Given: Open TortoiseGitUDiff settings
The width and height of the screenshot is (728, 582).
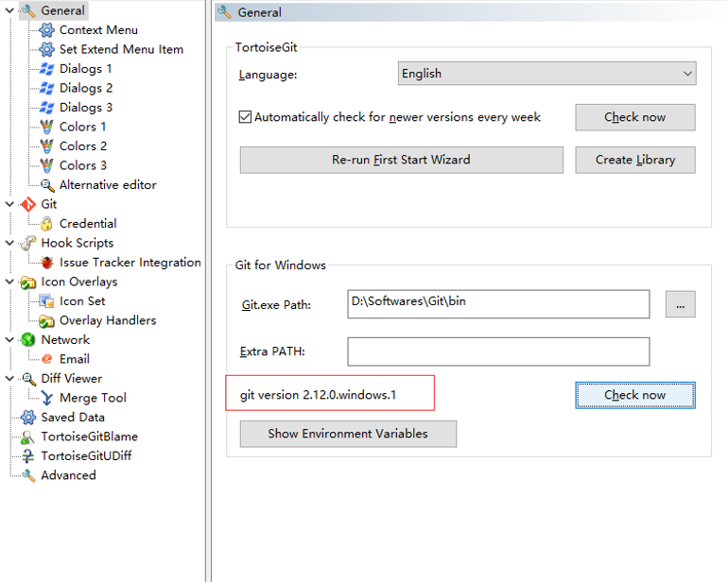Looking at the screenshot, I should [x=86, y=456].
